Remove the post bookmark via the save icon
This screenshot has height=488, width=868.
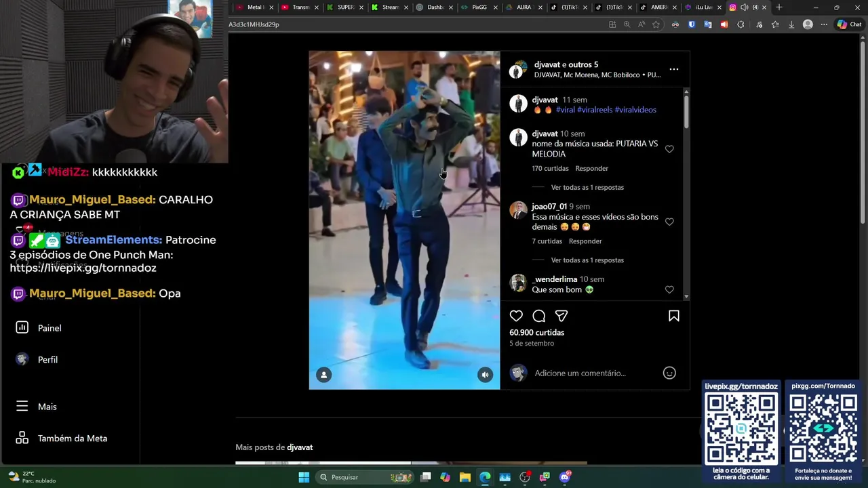click(674, 316)
